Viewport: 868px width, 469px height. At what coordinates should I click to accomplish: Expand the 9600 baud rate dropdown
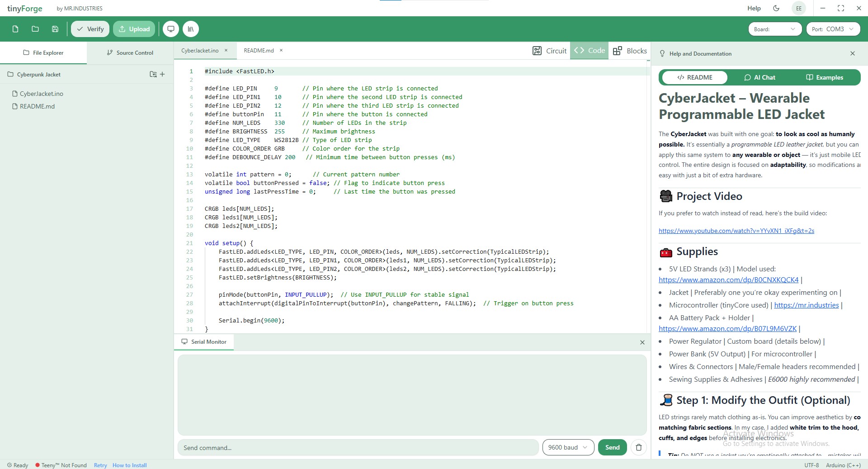pos(568,447)
